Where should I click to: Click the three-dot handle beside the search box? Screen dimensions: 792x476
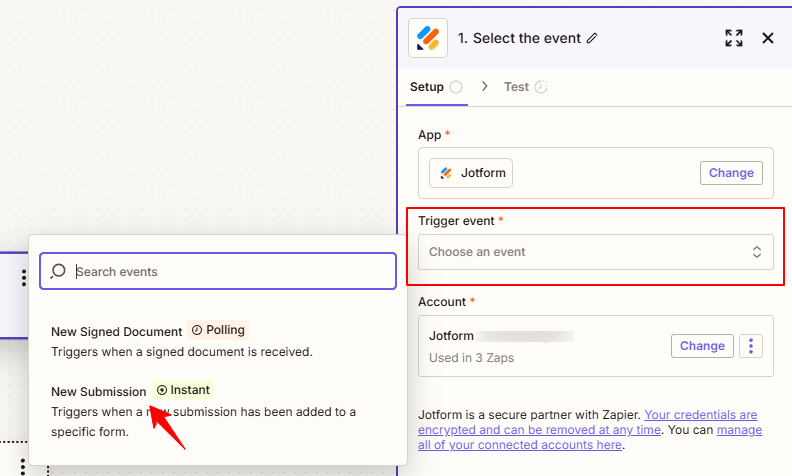click(x=23, y=278)
